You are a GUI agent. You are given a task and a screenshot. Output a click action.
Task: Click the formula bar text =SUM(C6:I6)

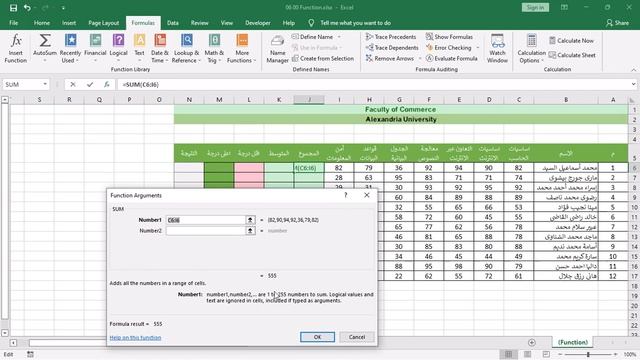click(141, 84)
